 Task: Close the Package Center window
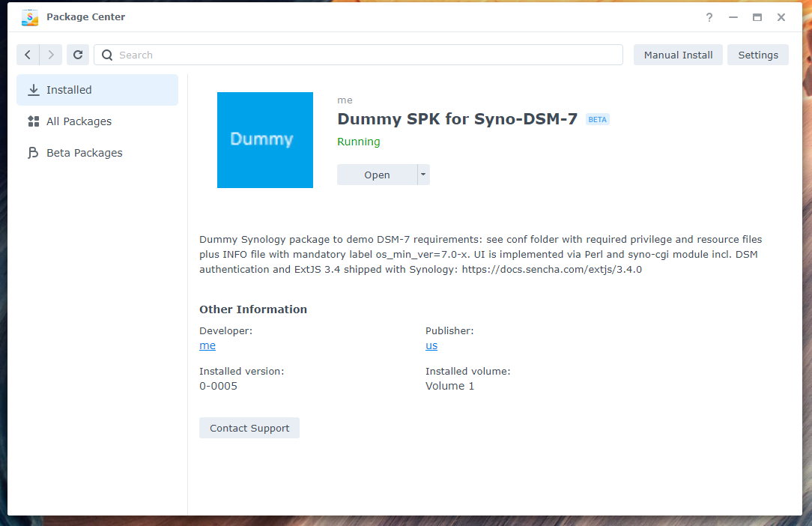coord(781,18)
